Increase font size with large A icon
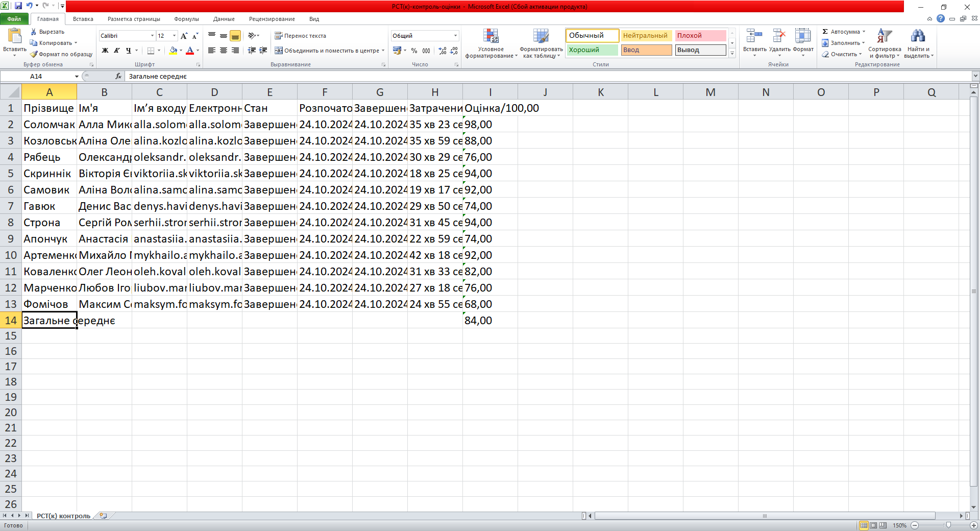The width and height of the screenshot is (980, 531). click(184, 36)
